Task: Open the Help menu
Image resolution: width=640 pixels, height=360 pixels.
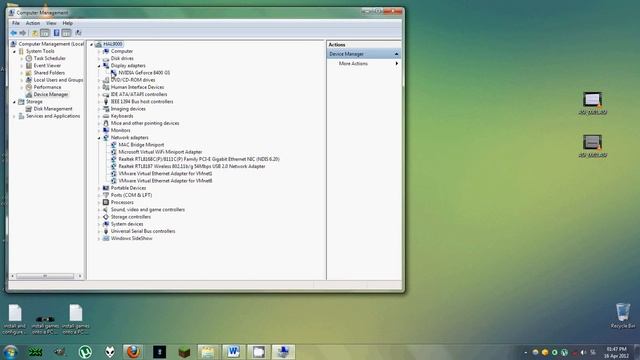Action: (x=68, y=23)
